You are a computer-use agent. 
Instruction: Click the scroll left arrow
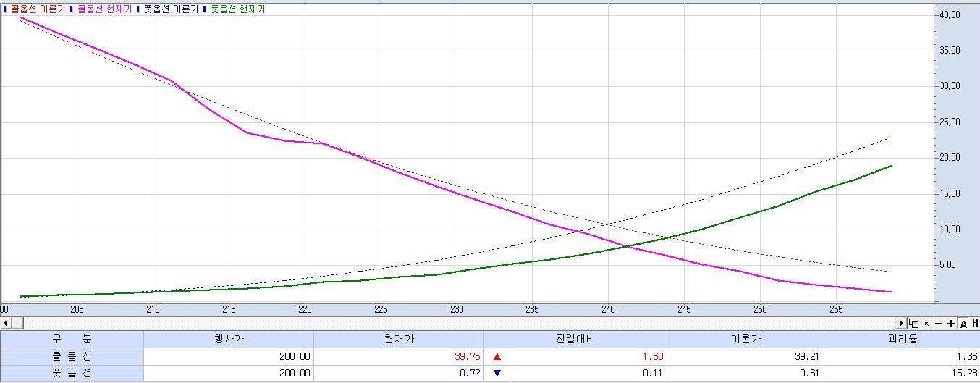pyautogui.click(x=4, y=324)
